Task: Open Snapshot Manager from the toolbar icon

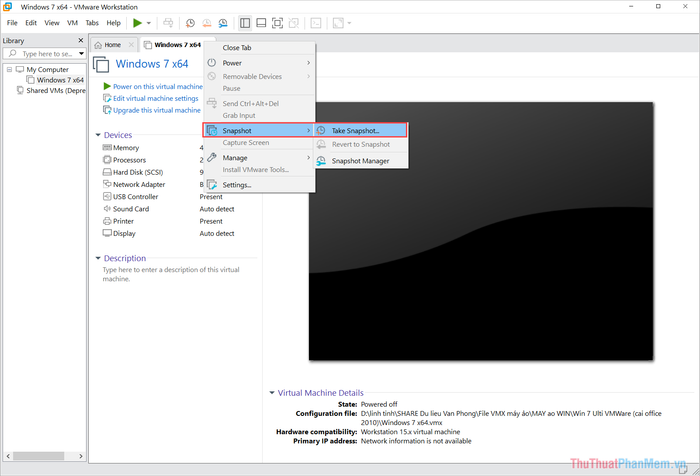Action: pyautogui.click(x=223, y=23)
